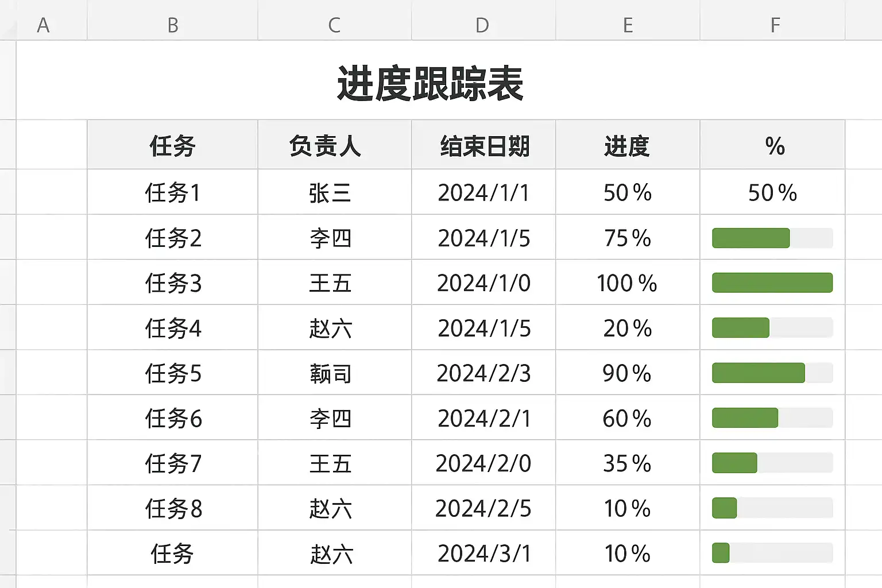
Task: Click the date cell 2024/2/5
Action: (483, 509)
